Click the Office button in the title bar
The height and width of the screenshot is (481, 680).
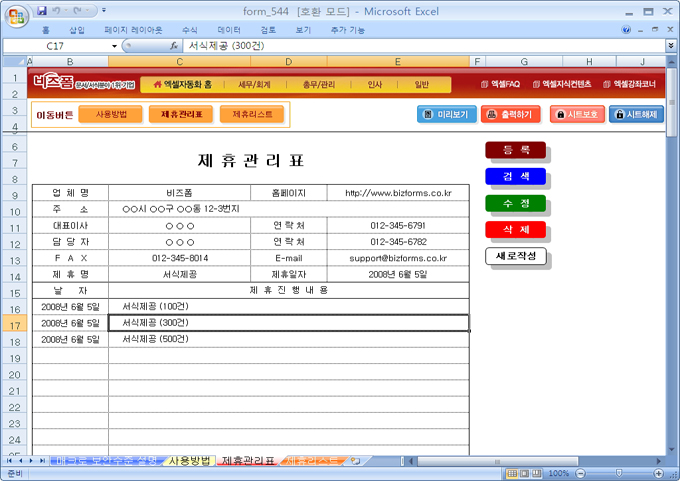point(16,17)
